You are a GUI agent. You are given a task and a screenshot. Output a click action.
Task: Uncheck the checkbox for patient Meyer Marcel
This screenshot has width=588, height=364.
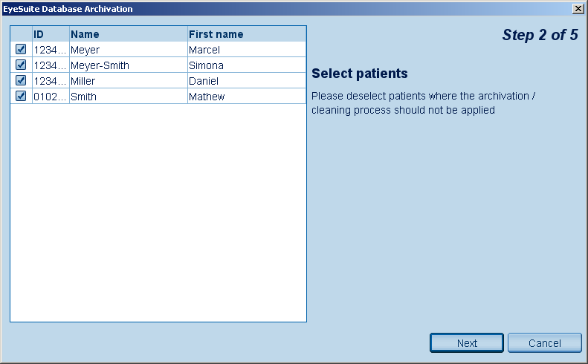(21, 49)
